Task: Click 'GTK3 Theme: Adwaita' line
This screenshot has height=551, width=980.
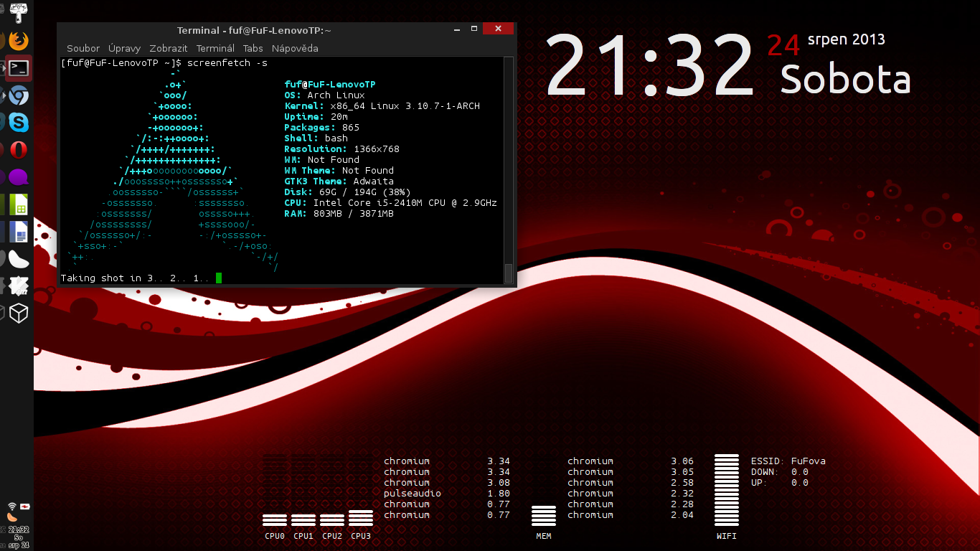Action: [x=339, y=182]
